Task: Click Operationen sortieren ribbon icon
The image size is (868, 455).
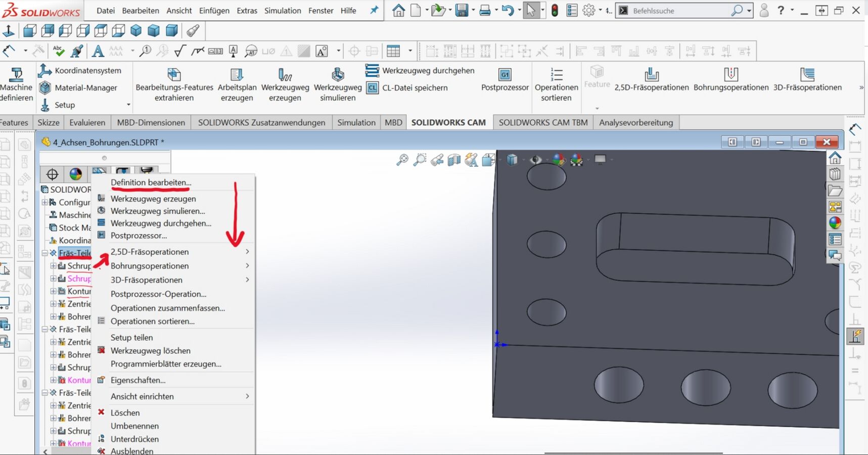Action: (x=556, y=75)
